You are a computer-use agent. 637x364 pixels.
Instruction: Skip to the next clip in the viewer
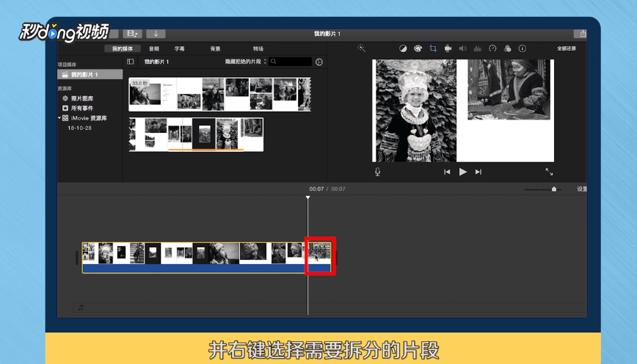point(478,172)
